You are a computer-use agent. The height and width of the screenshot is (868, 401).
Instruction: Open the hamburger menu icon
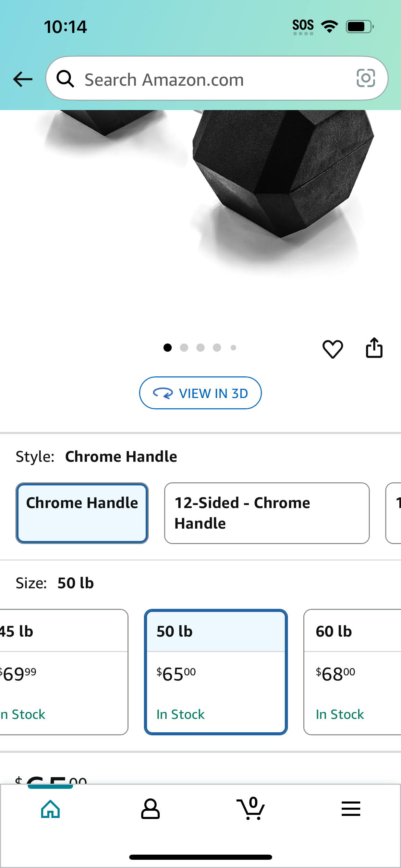point(351,809)
